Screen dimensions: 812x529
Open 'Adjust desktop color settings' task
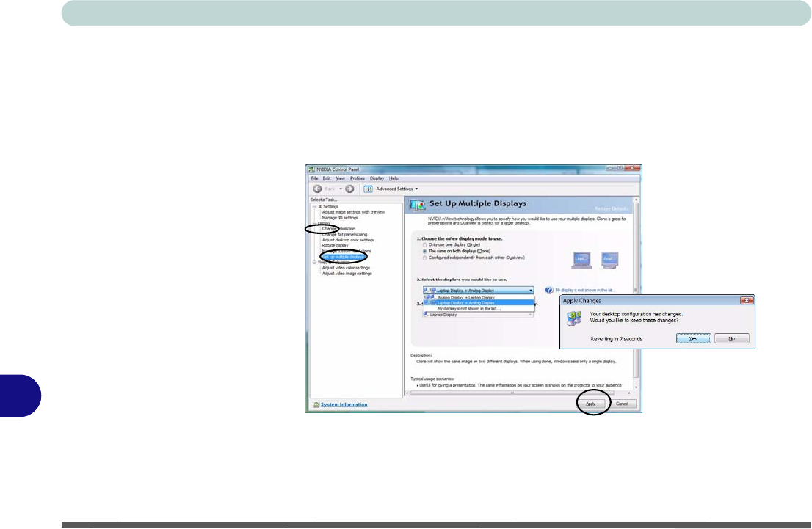(x=347, y=240)
